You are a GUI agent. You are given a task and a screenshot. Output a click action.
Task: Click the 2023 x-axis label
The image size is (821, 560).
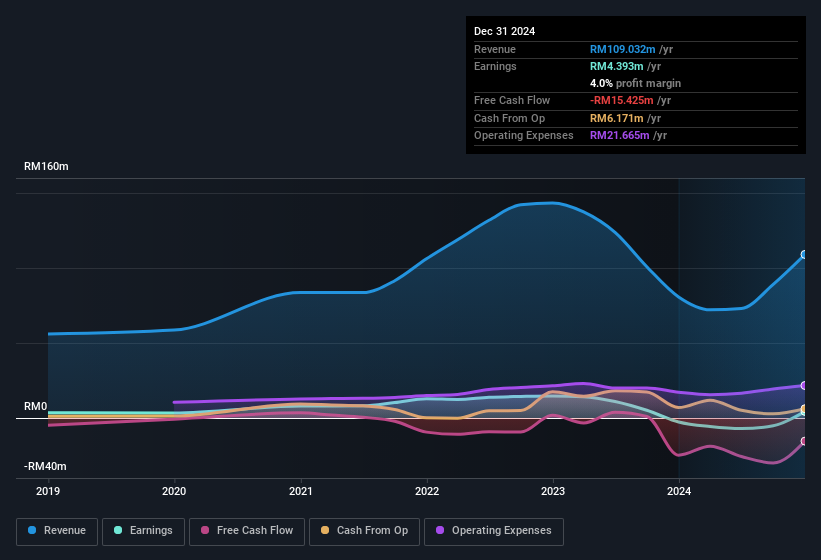click(553, 491)
